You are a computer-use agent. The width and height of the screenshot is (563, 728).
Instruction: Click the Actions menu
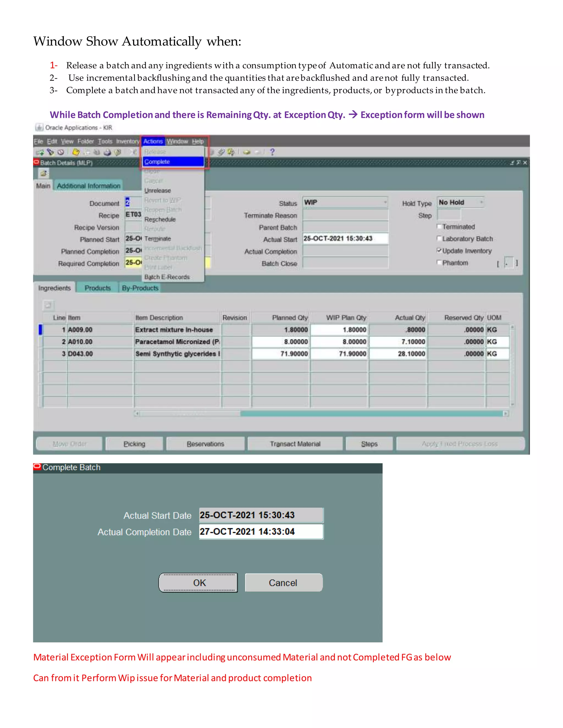click(x=153, y=141)
